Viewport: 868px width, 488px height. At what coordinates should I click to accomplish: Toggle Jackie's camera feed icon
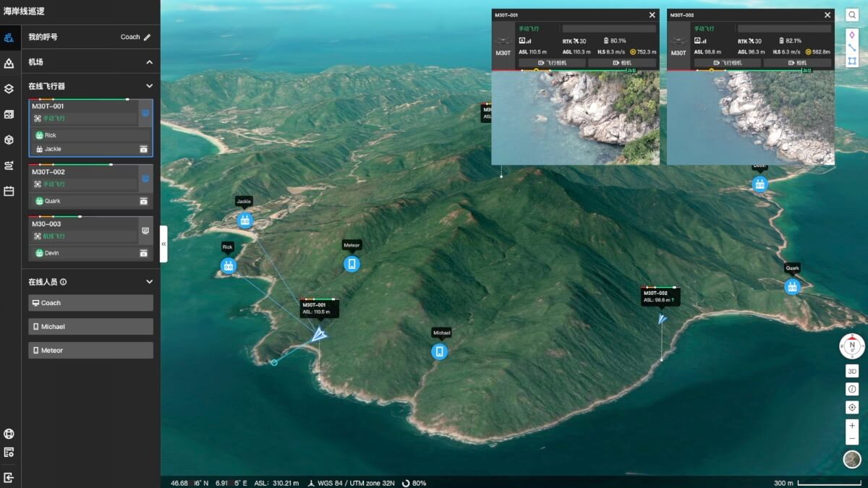point(144,149)
